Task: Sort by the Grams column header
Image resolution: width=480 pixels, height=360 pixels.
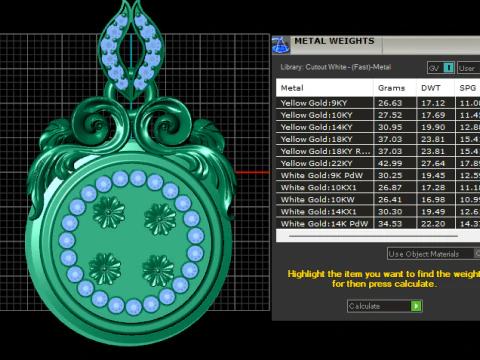Action: 395,88
